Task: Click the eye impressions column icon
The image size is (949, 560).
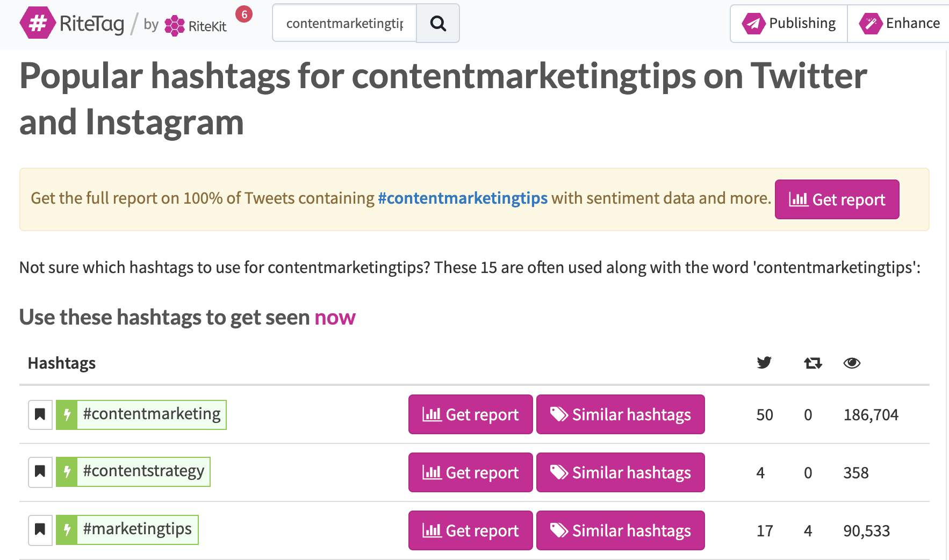Action: coord(852,363)
